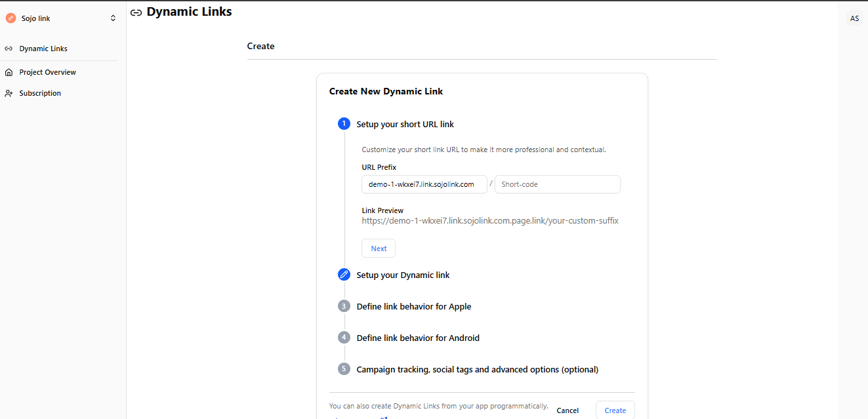Click the Next button in step 1
Image resolution: width=868 pixels, height=419 pixels.
coord(378,248)
